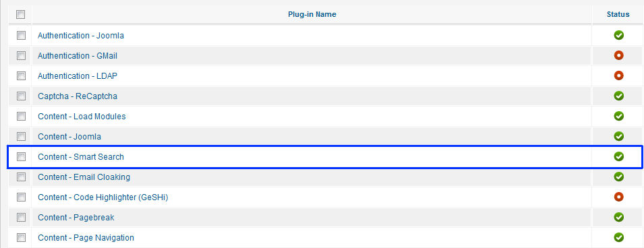This screenshot has width=644, height=248.
Task: Check the Captcha - ReCaptcha row checkbox
Action: [x=21, y=96]
